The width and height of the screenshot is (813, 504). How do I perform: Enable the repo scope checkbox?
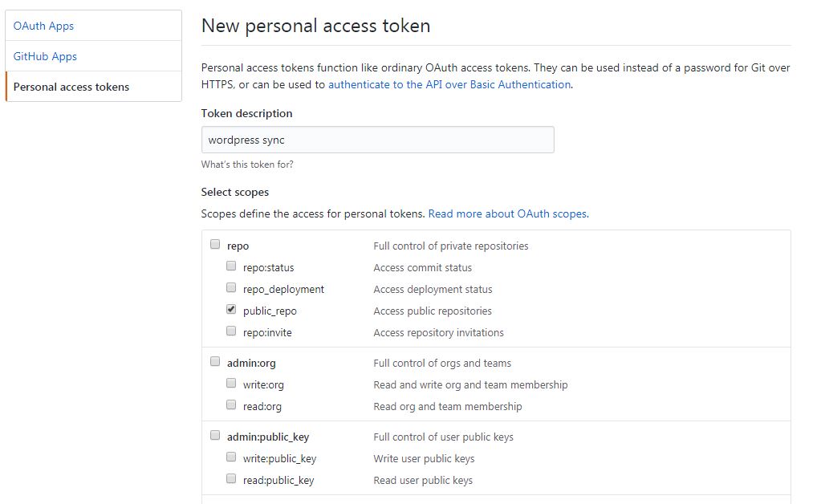pyautogui.click(x=215, y=243)
